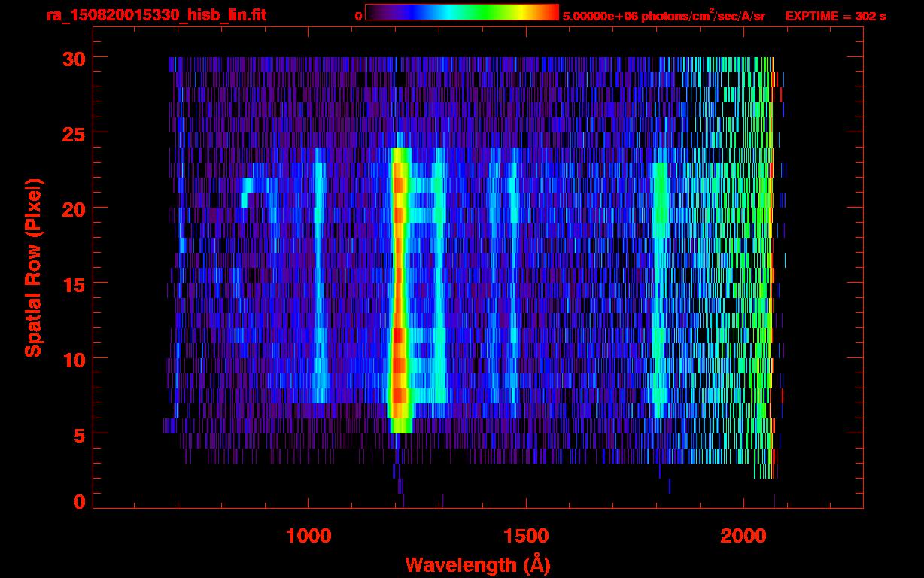Image resolution: width=924 pixels, height=578 pixels.
Task: Click the 5.00000e+06 photons maximum label
Action: pos(664,16)
